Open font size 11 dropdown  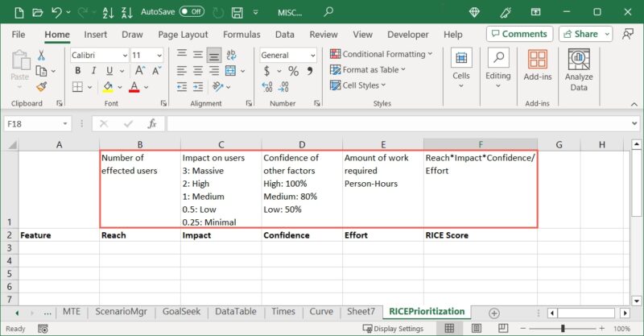coord(159,55)
